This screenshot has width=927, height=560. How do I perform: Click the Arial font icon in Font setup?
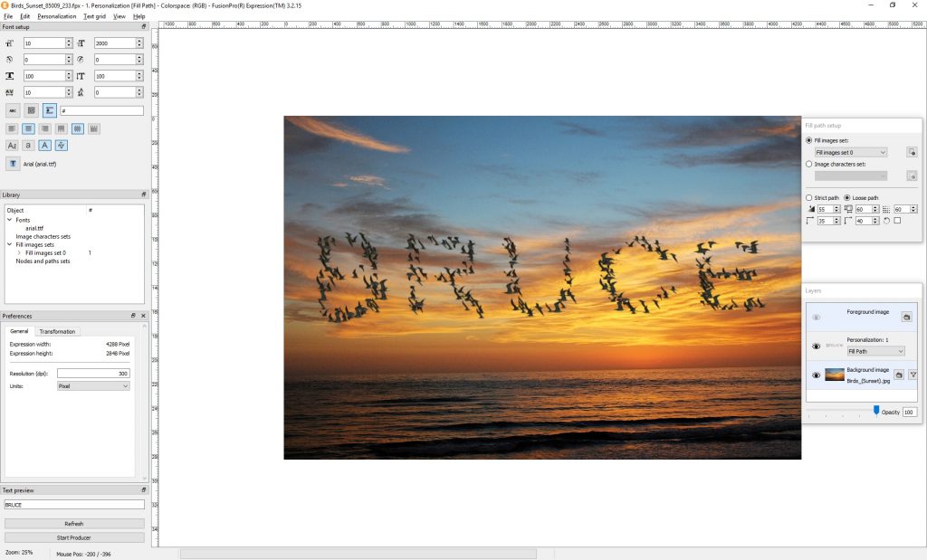[13, 164]
